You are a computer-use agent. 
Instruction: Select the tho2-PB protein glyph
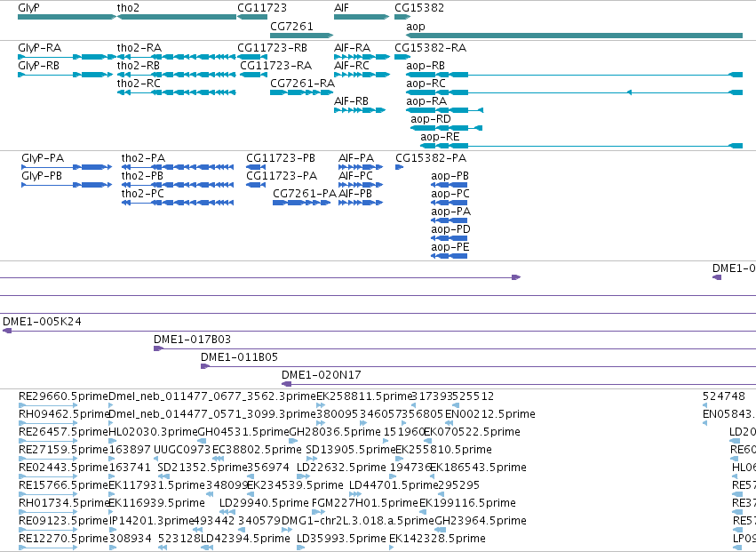(x=178, y=185)
